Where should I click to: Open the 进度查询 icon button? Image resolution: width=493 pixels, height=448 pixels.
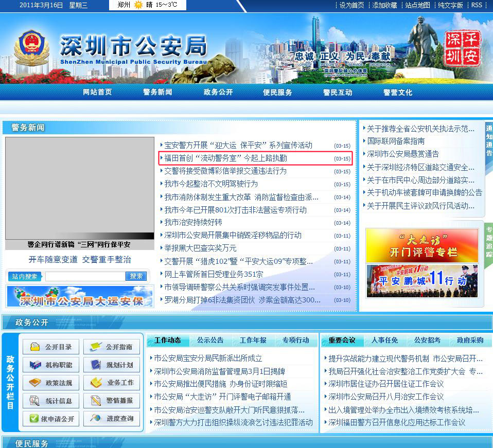pos(112,419)
